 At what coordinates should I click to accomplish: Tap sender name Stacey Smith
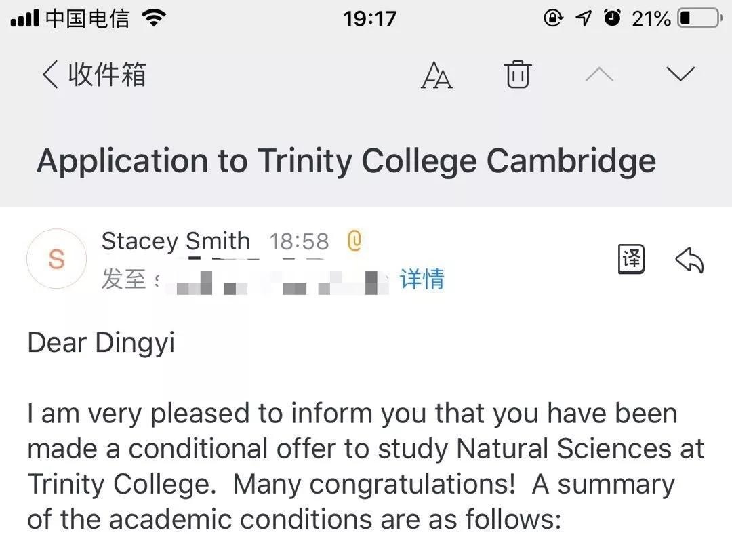176,241
